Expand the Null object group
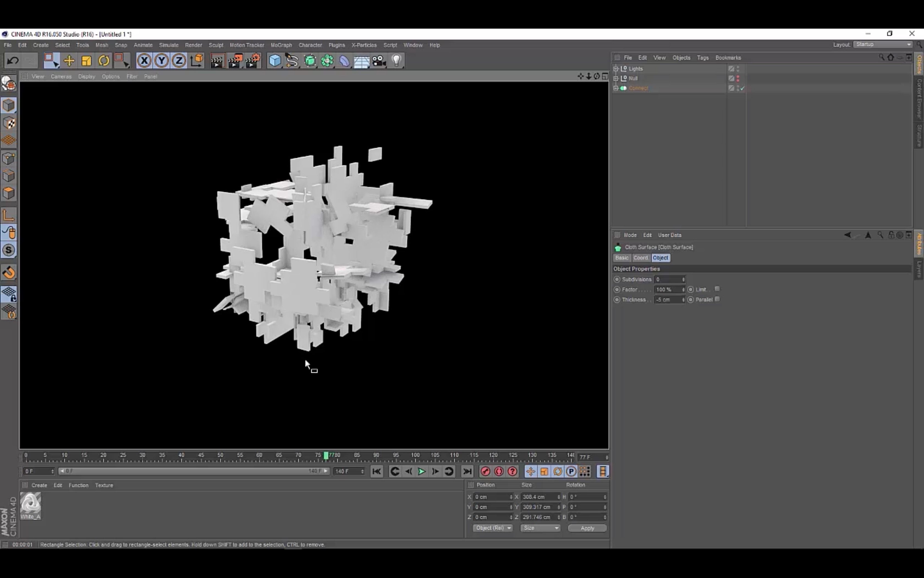924x578 pixels. pos(616,78)
